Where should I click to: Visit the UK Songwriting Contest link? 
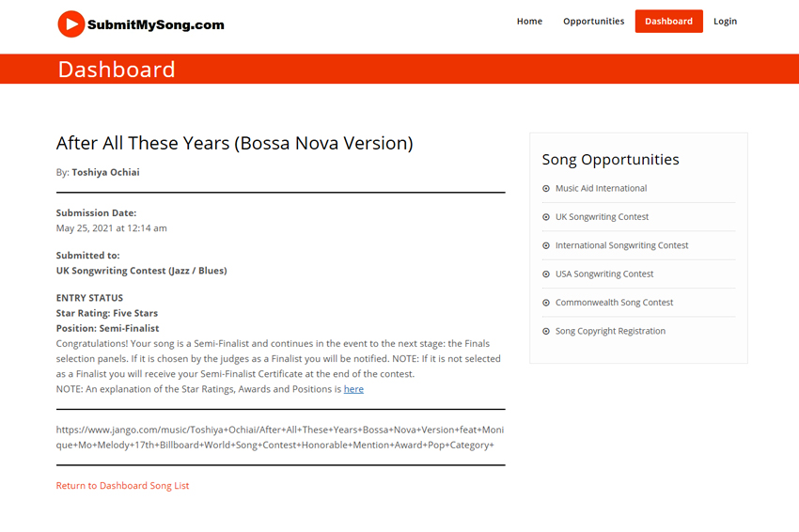602,217
